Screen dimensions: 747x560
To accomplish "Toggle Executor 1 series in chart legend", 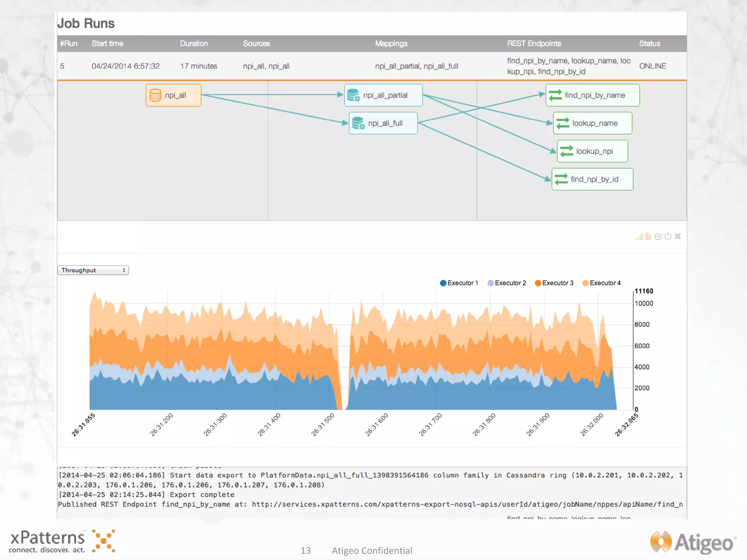I will (459, 283).
